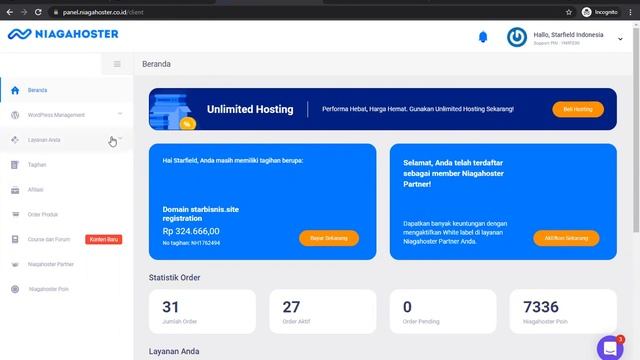Image resolution: width=640 pixels, height=360 pixels.
Task: Expand the account dropdown chevron
Action: (x=620, y=39)
